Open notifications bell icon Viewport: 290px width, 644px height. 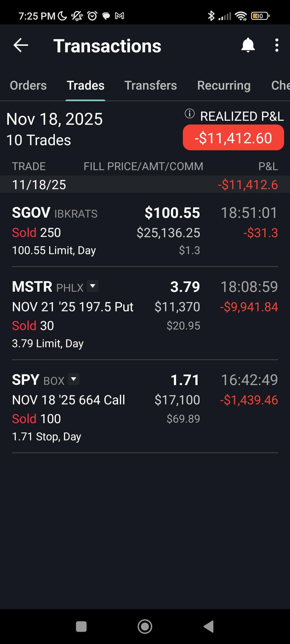point(248,45)
